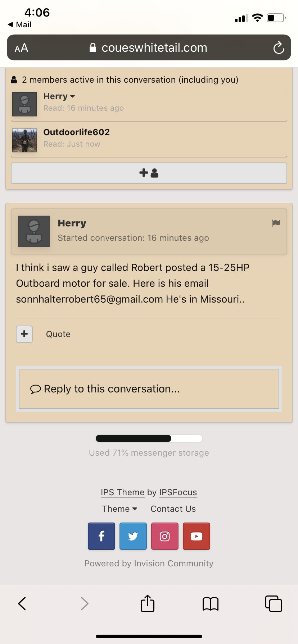Show open tabs in Safari
298x644 pixels.
(x=274, y=604)
